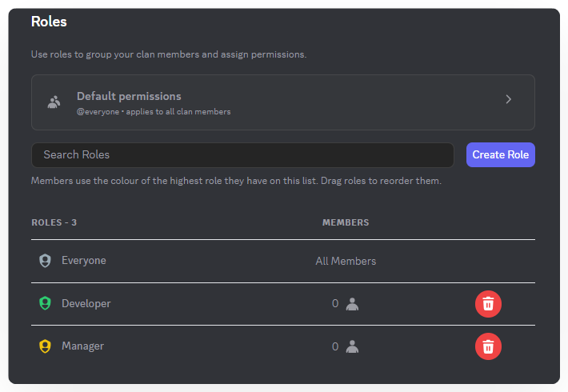Select the Everyone role name
Image resolution: width=568 pixels, height=392 pixels.
pos(83,261)
